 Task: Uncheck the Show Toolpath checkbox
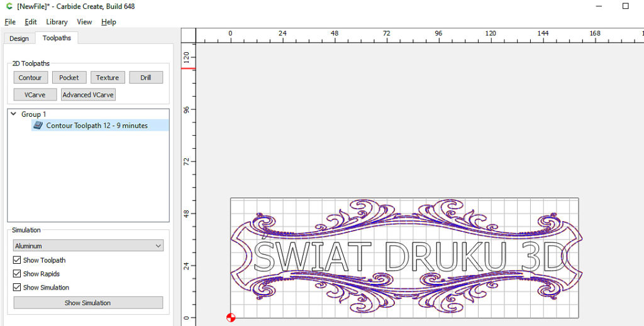click(17, 260)
